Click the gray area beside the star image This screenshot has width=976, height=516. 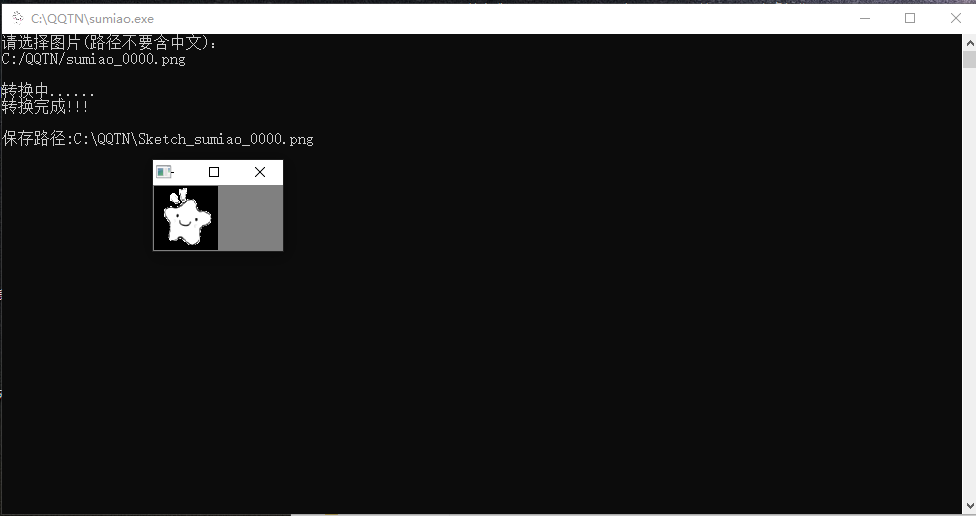click(x=250, y=218)
